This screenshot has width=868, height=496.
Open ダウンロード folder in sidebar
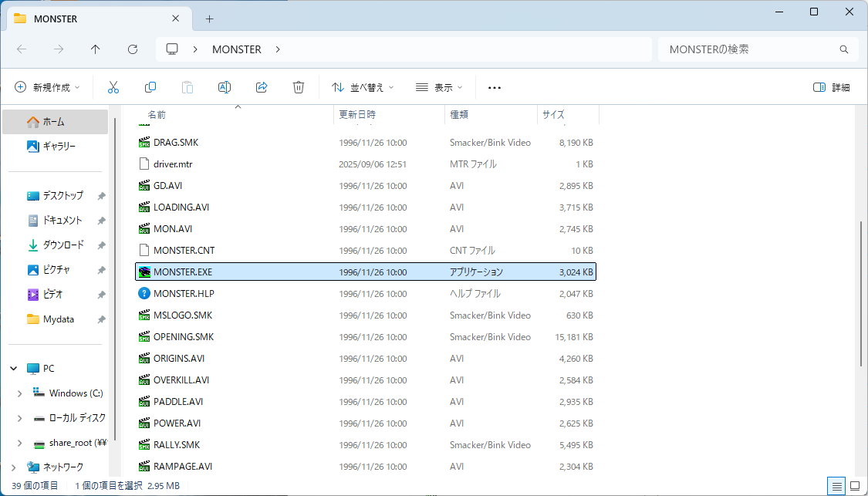(62, 245)
